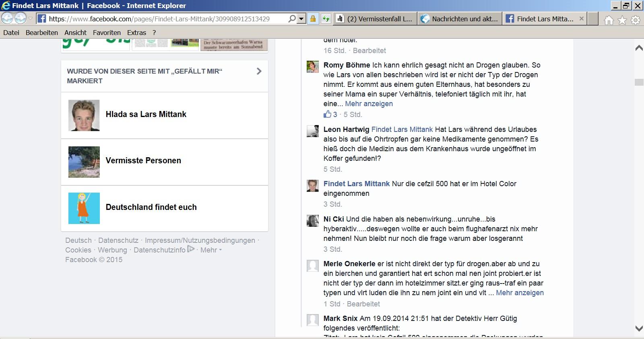Open Leon Hartwig's profile name
Image resolution: width=644 pixels, height=339 pixels.
click(x=347, y=129)
